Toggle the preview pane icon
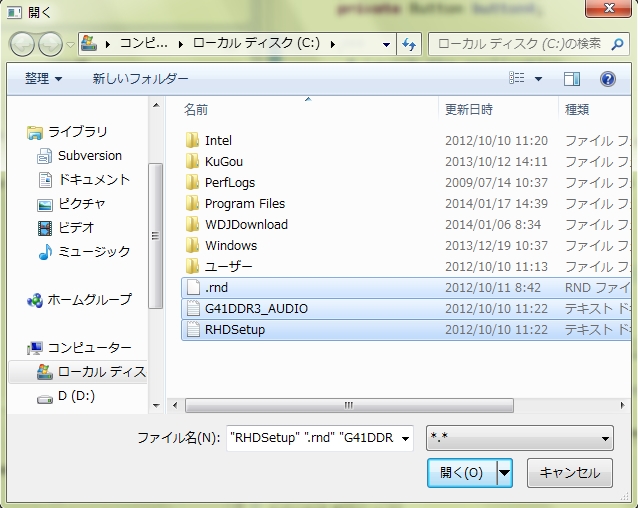 [x=571, y=78]
